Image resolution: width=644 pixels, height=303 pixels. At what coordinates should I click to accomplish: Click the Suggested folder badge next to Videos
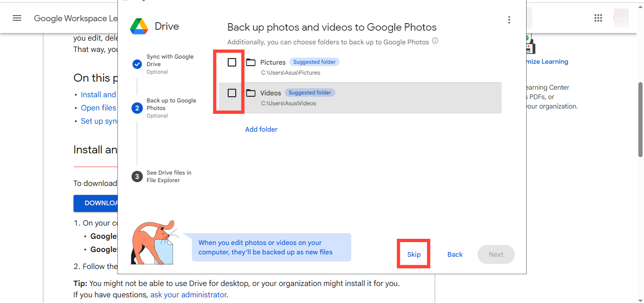(310, 93)
